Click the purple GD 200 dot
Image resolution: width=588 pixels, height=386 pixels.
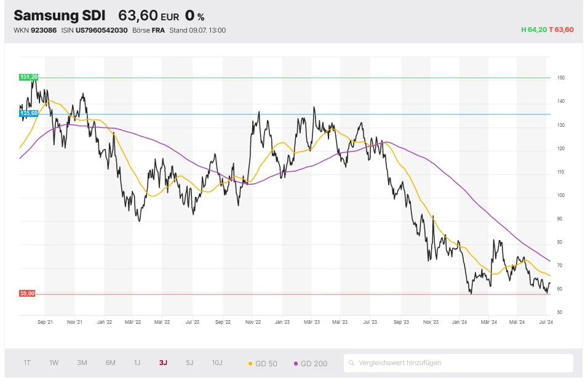[x=296, y=364]
